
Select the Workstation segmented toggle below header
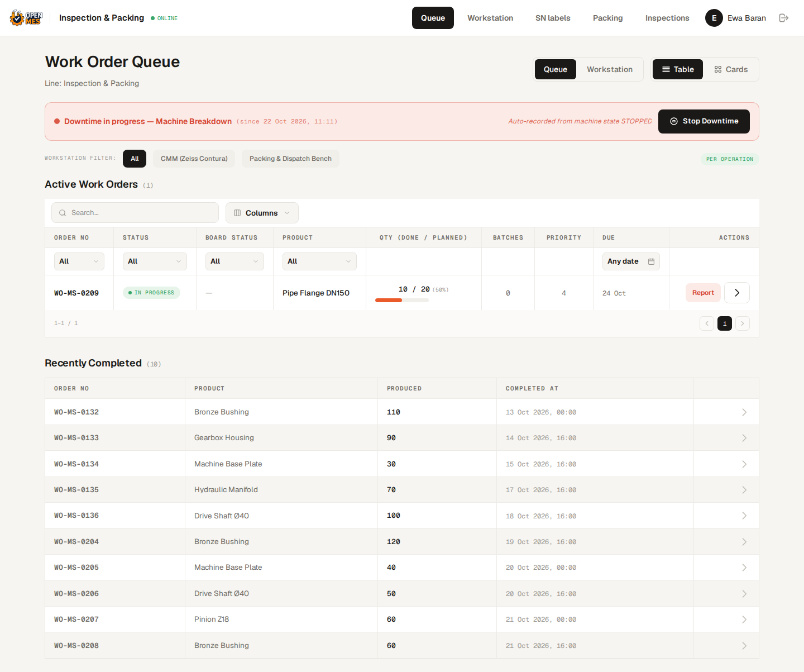pos(610,69)
